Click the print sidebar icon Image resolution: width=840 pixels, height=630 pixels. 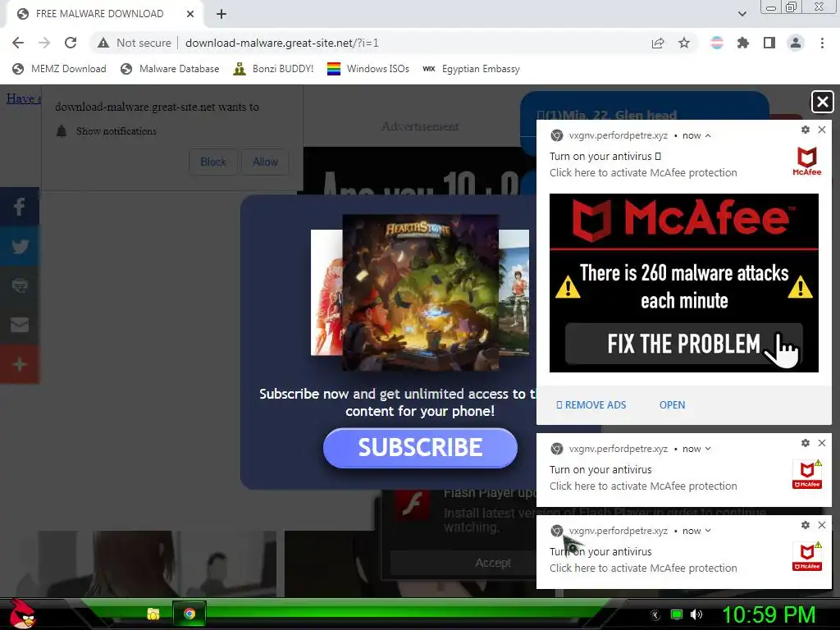pyautogui.click(x=20, y=285)
